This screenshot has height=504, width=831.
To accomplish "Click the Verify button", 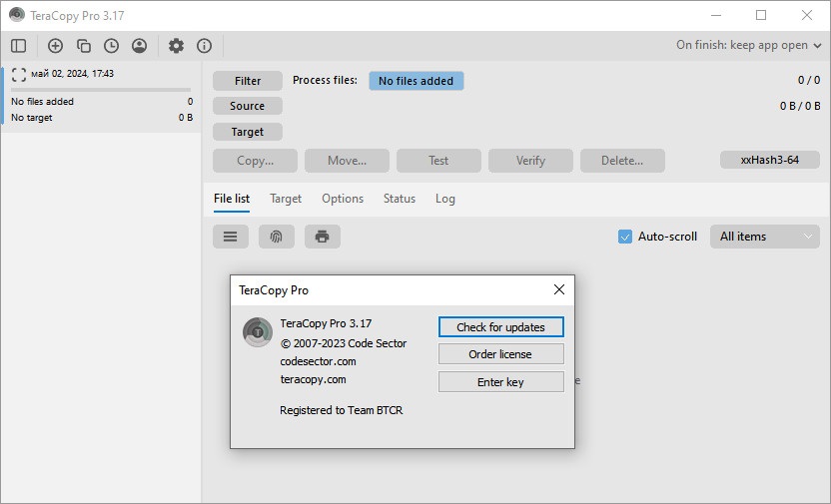I will (x=530, y=161).
